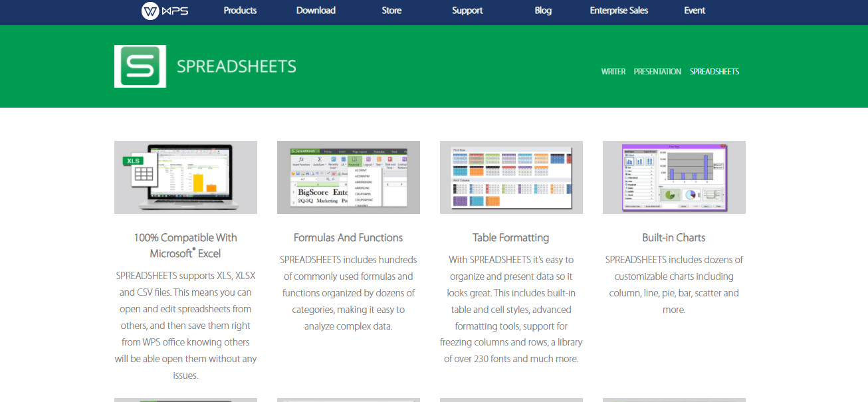Visit the Blog link in the navbar

coord(543,11)
